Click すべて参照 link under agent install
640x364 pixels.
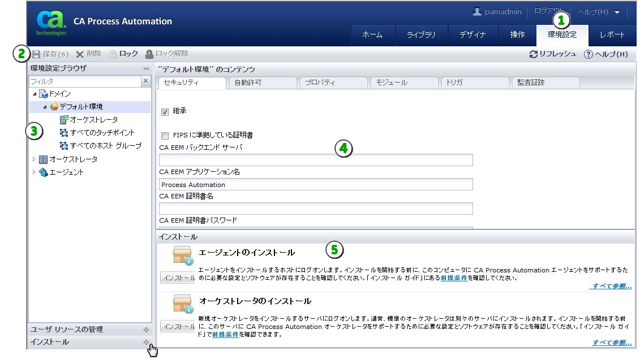pos(612,286)
